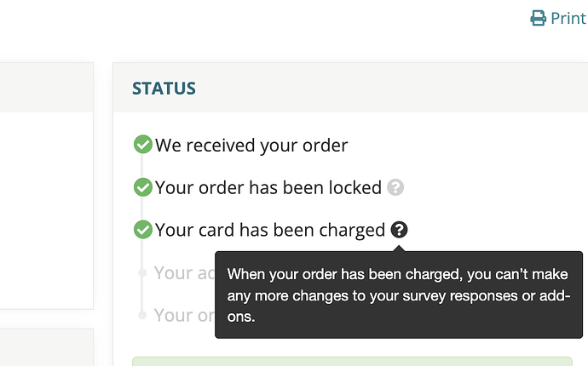
Task: Click the gray help icon beside order locked
Action: [395, 187]
